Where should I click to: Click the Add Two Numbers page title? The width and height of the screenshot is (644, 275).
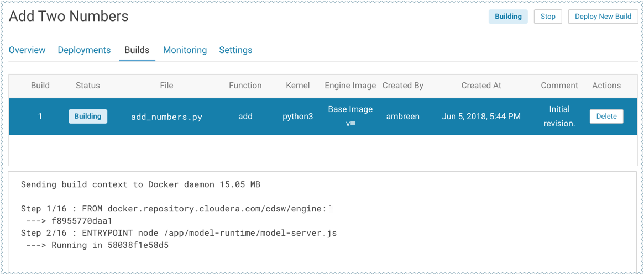(69, 17)
